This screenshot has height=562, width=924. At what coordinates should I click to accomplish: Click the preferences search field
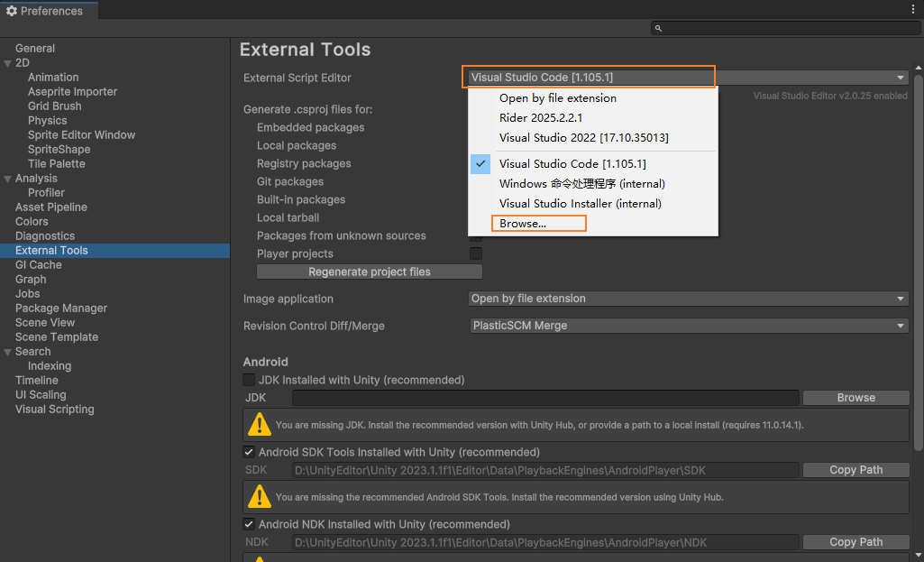(x=786, y=28)
